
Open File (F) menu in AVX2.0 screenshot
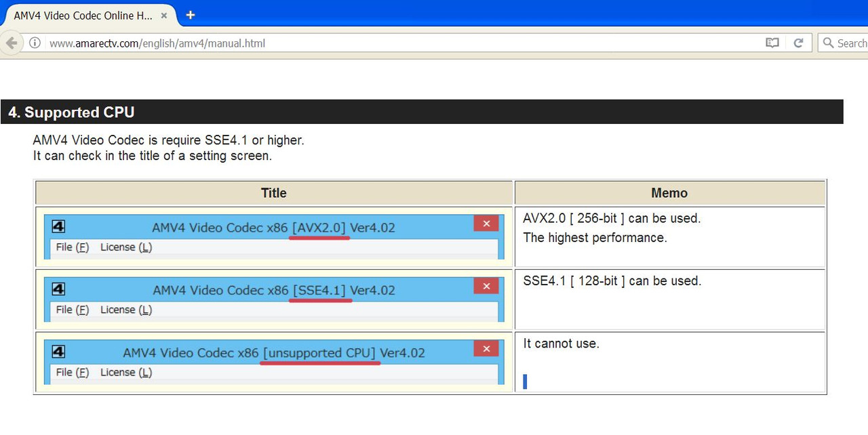pyautogui.click(x=73, y=247)
